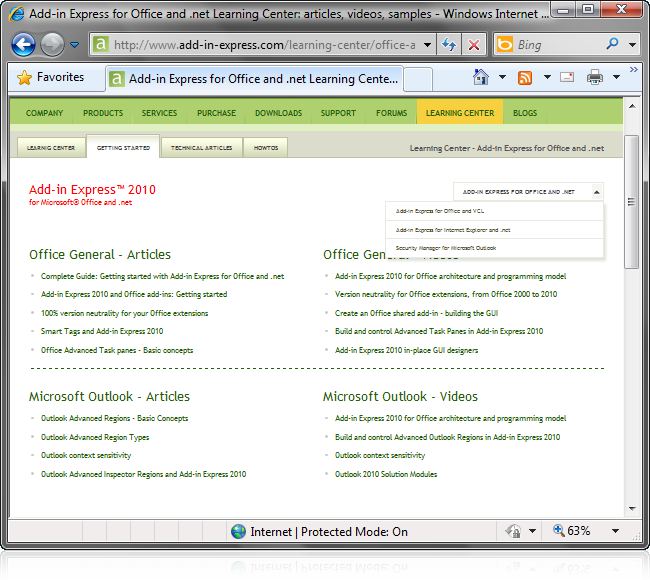This screenshot has width=650, height=580.
Task: Choose Security Manager for Microsoft Outlook
Action: (494, 248)
